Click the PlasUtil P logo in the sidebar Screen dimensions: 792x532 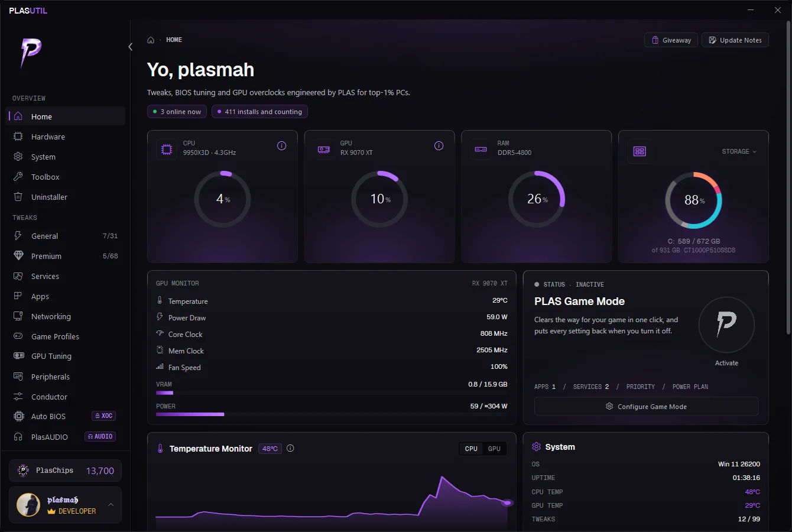(x=31, y=53)
